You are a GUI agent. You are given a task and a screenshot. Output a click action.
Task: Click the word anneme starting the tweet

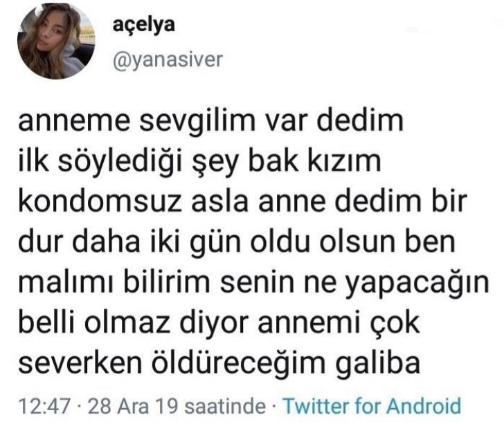pyautogui.click(x=74, y=122)
